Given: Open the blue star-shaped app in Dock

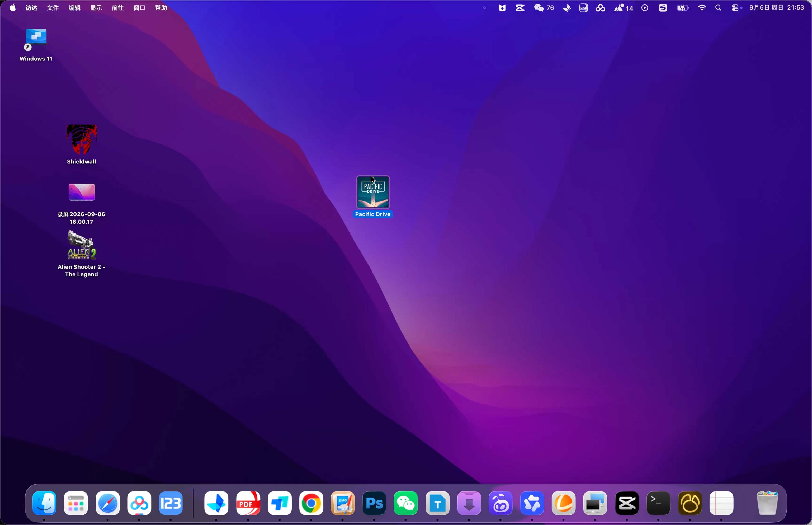Looking at the screenshot, I should (532, 503).
